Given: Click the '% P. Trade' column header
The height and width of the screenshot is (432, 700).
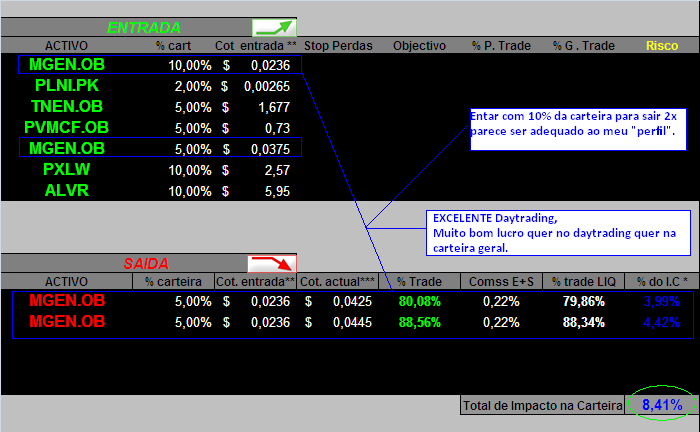Looking at the screenshot, I should (x=501, y=46).
